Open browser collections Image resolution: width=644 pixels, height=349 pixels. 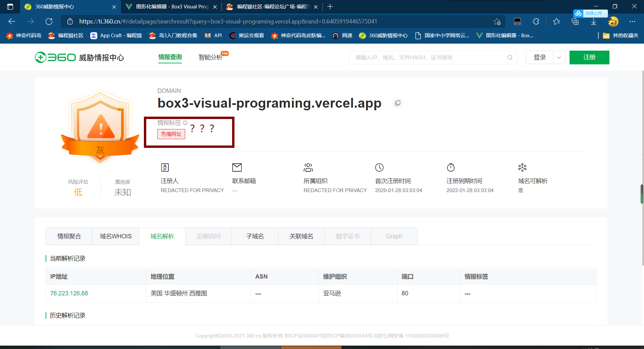click(x=575, y=21)
